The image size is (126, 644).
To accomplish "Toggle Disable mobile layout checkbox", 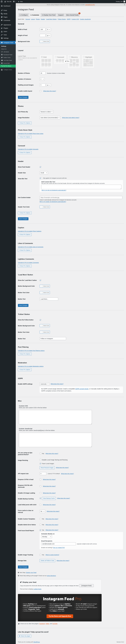I will coord(40,91).
